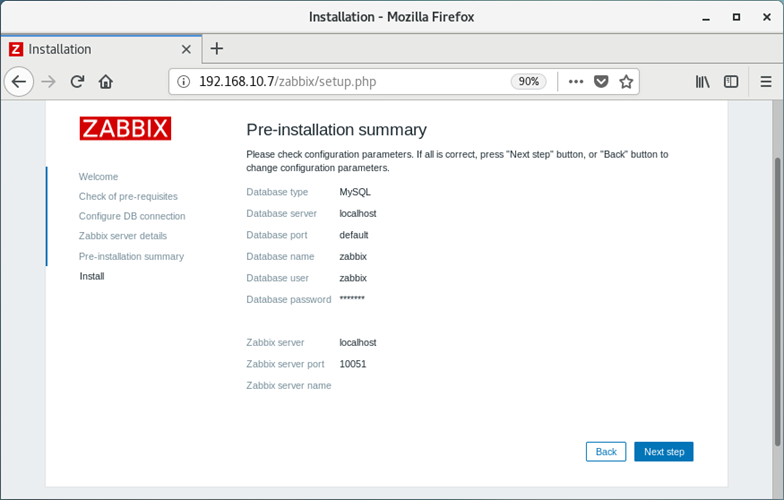Open the Firefox hamburger menu
The height and width of the screenshot is (500, 784).
(x=766, y=82)
